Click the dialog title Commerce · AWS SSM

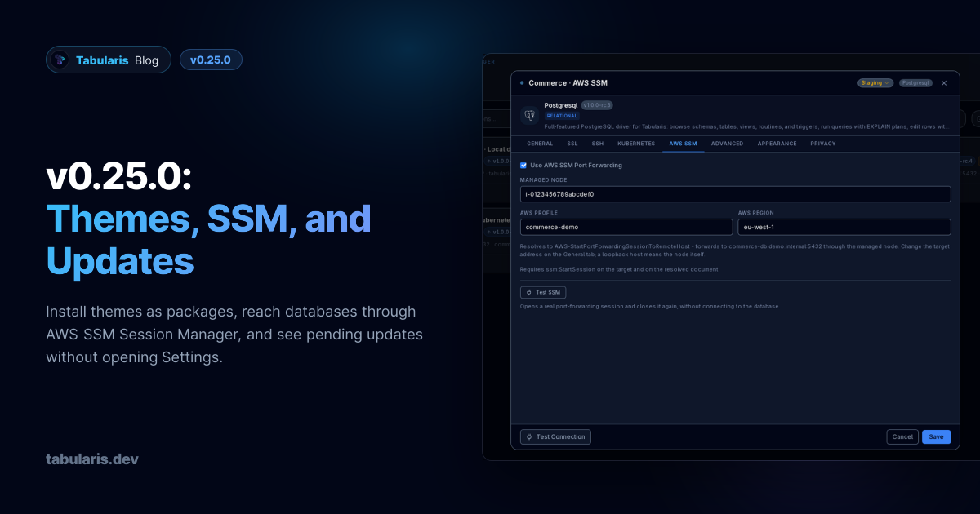point(568,83)
